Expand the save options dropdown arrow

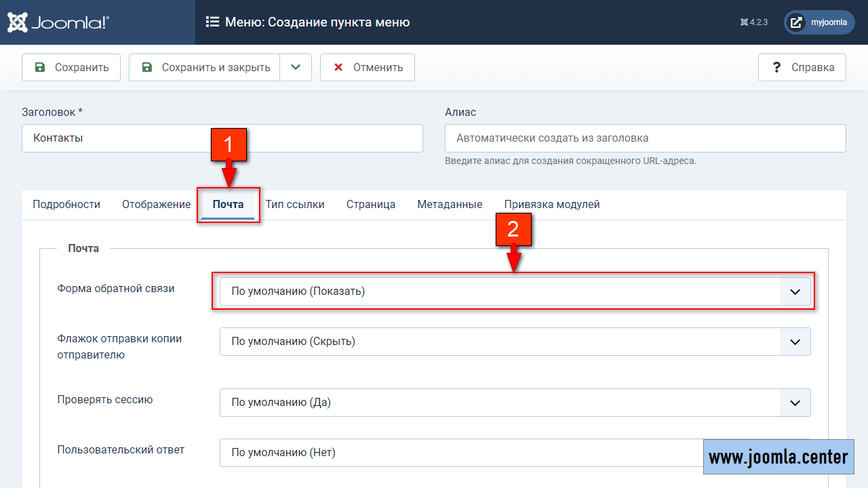(x=295, y=67)
